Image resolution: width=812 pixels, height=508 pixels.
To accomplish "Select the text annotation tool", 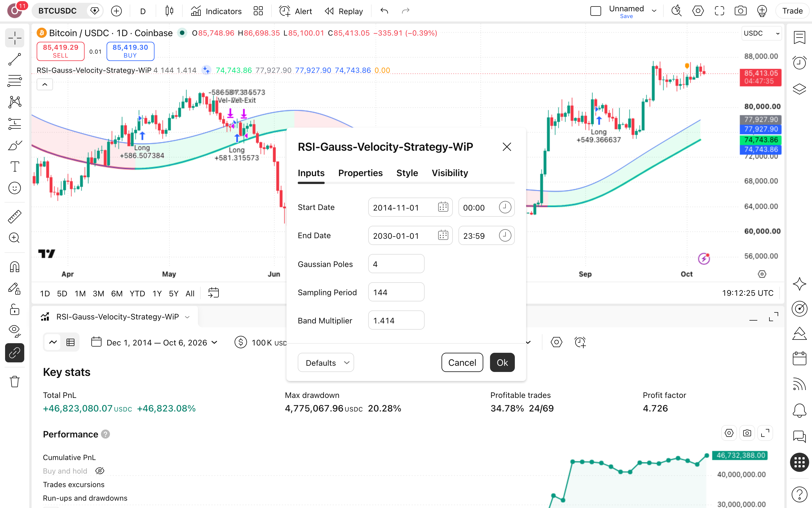I will point(14,167).
